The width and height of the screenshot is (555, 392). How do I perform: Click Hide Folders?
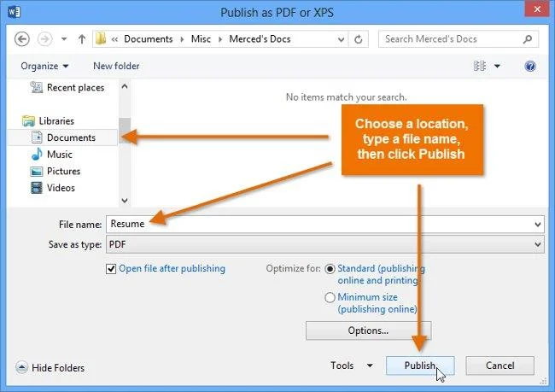pos(58,368)
